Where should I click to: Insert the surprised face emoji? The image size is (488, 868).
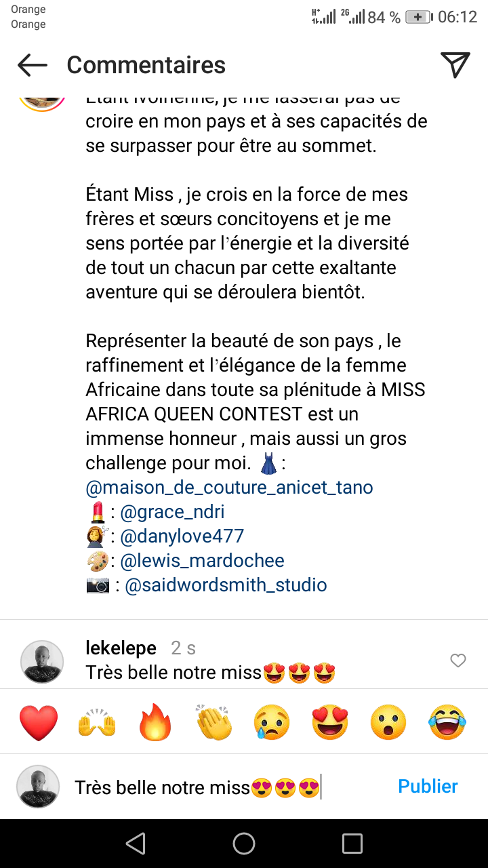pos(388,723)
